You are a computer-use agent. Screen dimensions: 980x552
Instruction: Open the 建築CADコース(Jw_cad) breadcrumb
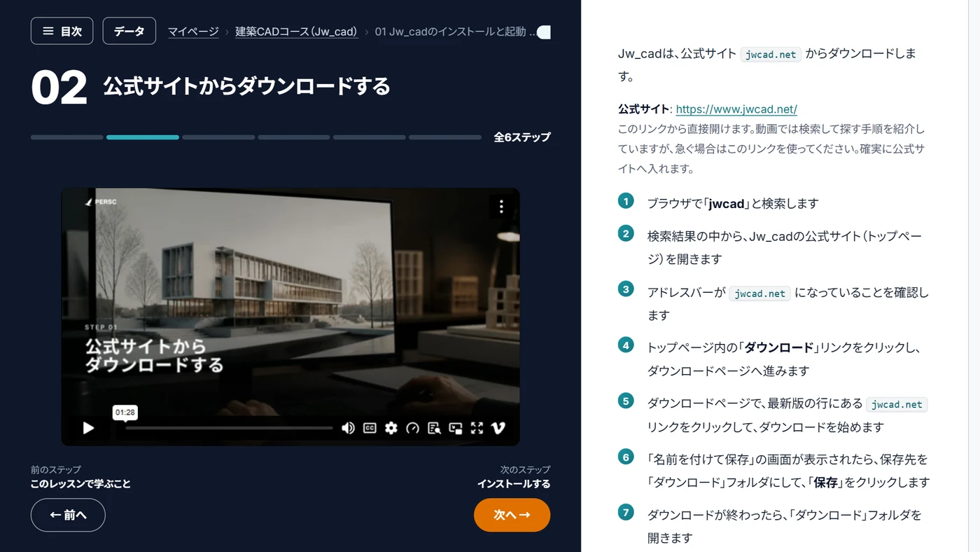pyautogui.click(x=297, y=32)
